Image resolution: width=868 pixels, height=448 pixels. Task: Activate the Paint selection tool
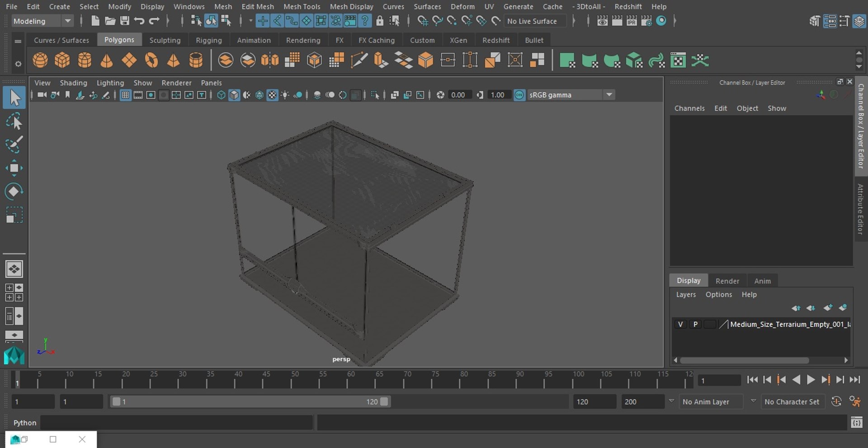(14, 145)
